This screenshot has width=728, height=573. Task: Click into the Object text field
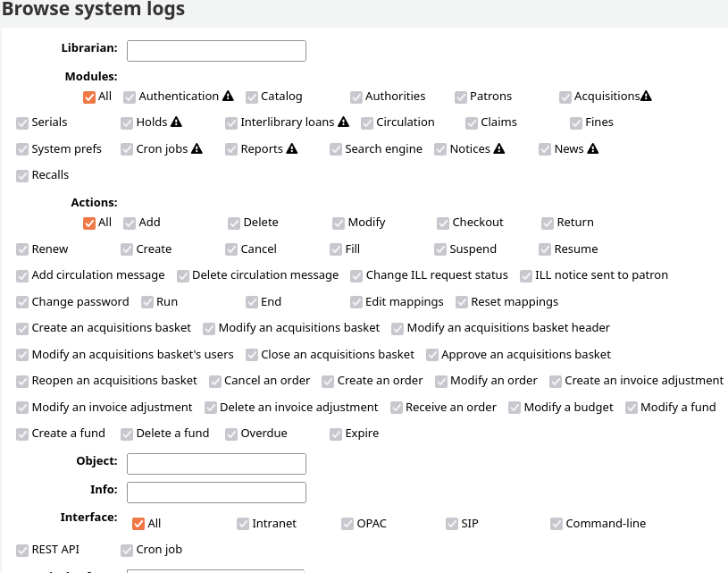216,464
